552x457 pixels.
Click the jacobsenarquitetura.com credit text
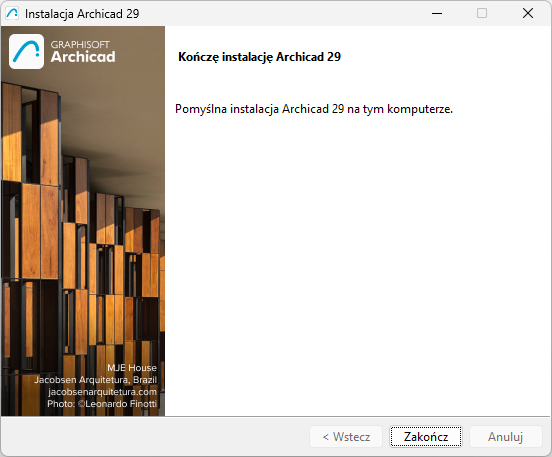(102, 392)
